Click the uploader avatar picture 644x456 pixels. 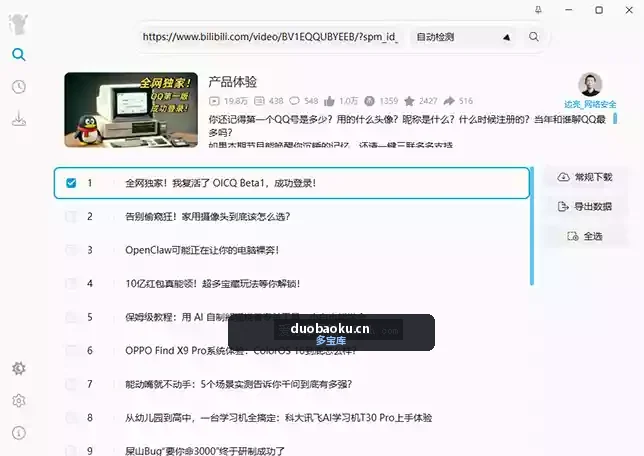(x=590, y=84)
